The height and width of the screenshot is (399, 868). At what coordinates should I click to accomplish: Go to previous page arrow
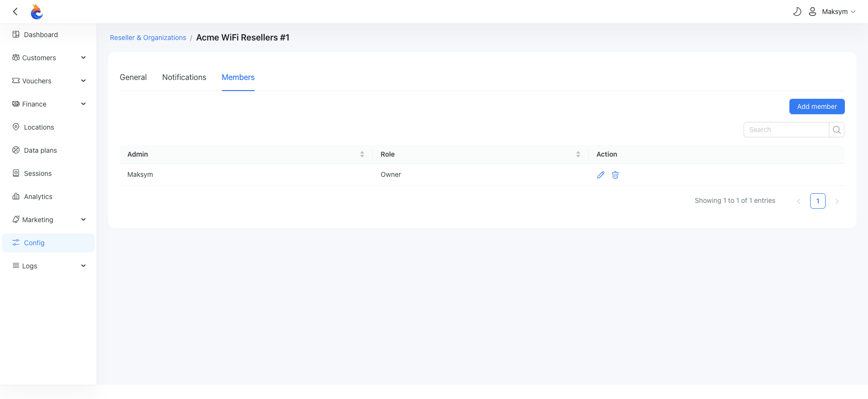tap(799, 201)
